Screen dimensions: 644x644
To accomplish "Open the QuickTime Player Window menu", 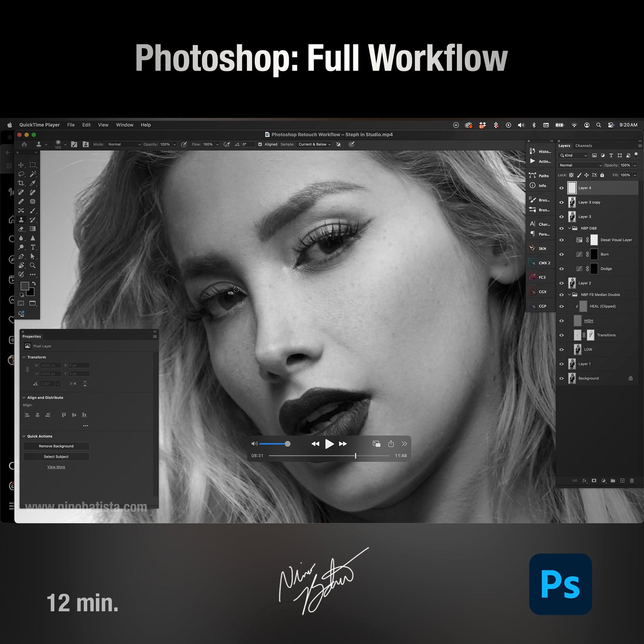I will coord(124,125).
